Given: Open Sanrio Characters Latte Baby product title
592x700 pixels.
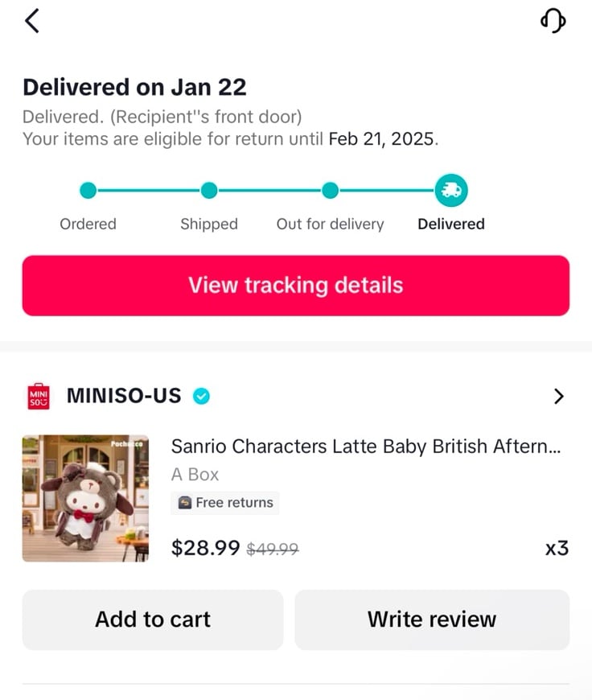Looking at the screenshot, I should point(366,447).
